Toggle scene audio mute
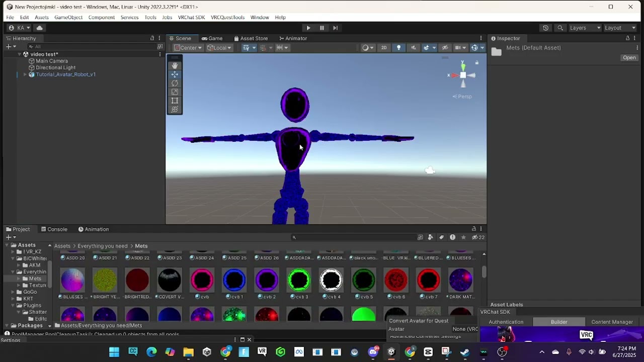 414,48
